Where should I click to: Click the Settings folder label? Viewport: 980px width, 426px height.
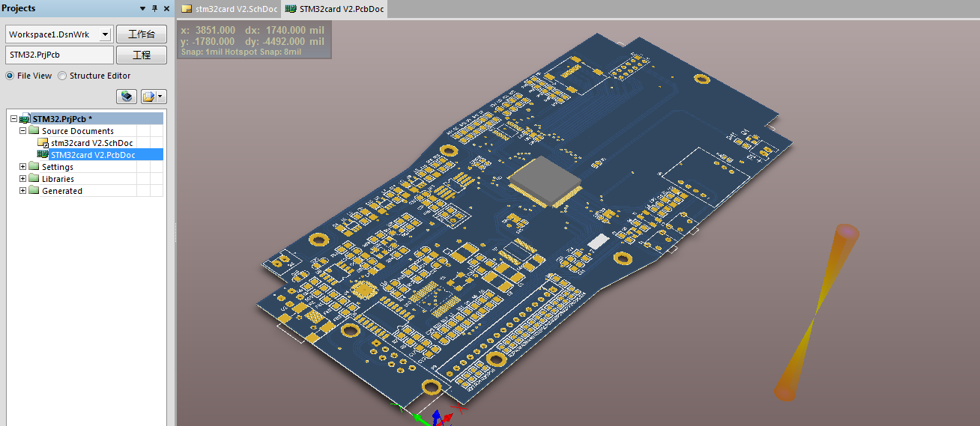pos(58,167)
